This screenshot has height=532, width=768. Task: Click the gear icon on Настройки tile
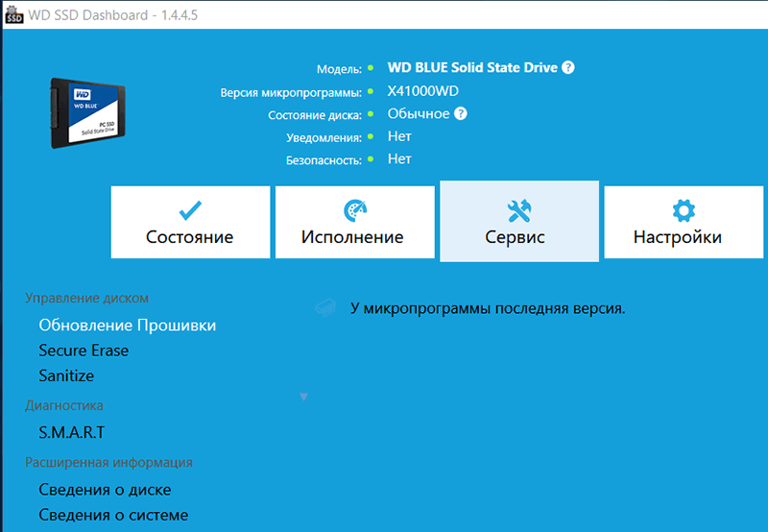click(x=684, y=210)
